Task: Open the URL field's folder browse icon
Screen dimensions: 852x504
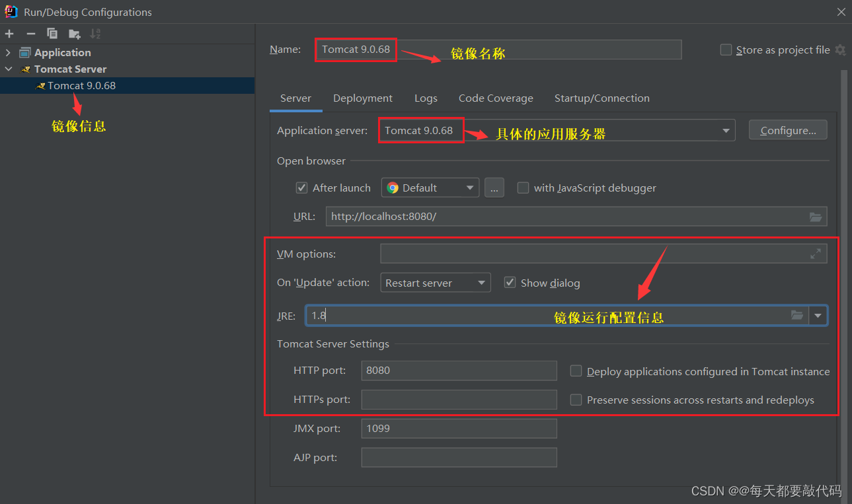Action: pos(816,217)
